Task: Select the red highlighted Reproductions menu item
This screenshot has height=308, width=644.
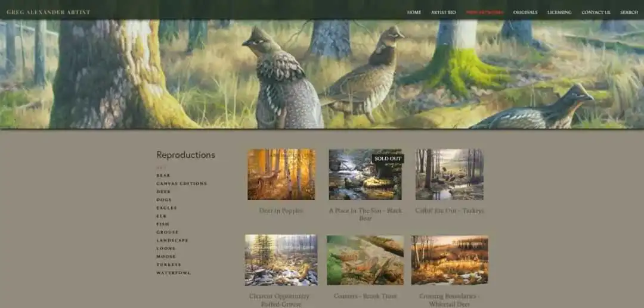Action: pos(484,13)
